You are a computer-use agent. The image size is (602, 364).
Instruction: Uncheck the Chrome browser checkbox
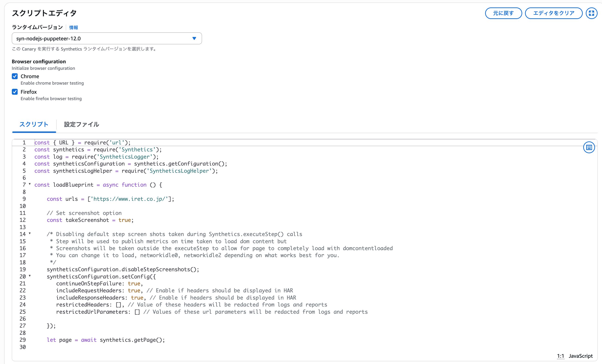pos(15,76)
